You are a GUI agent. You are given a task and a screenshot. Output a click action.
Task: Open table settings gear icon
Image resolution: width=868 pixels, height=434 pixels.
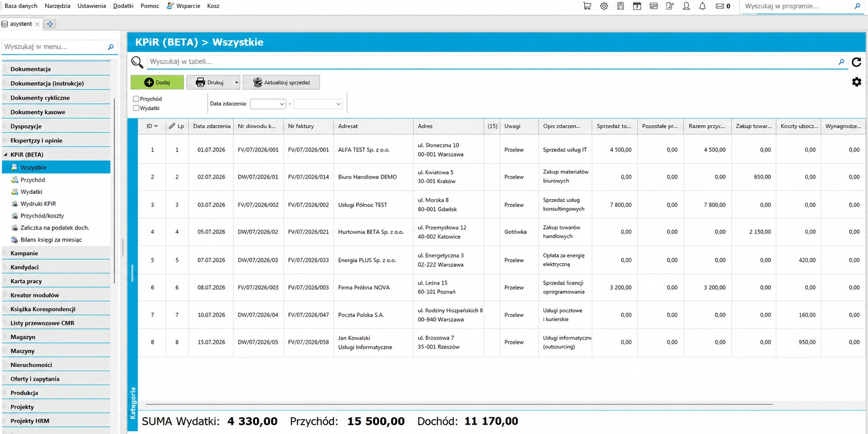(x=856, y=82)
